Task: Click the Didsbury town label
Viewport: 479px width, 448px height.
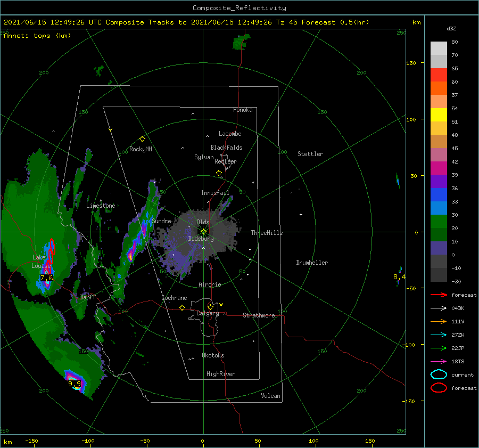Action: point(201,239)
